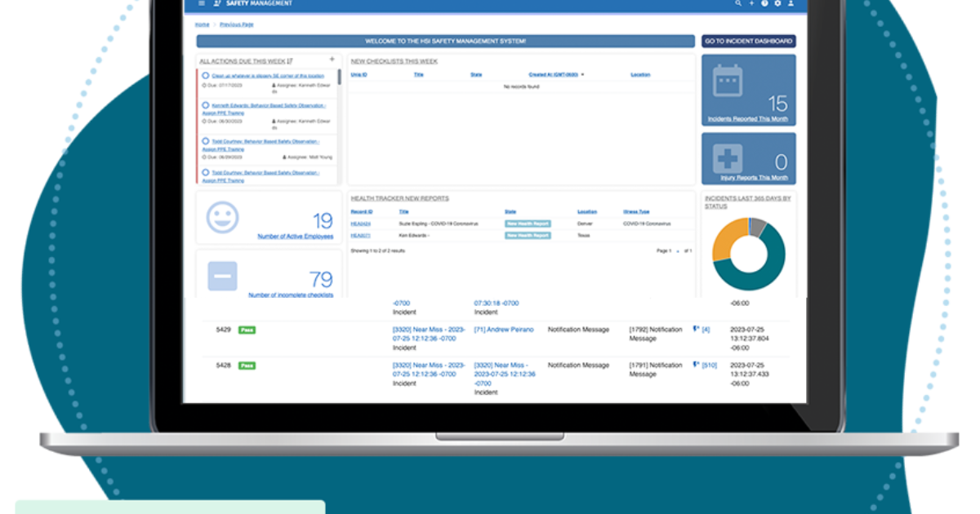Screen dimensions: 980x514
Task: Open health record HEA2424
Action: tap(362, 224)
